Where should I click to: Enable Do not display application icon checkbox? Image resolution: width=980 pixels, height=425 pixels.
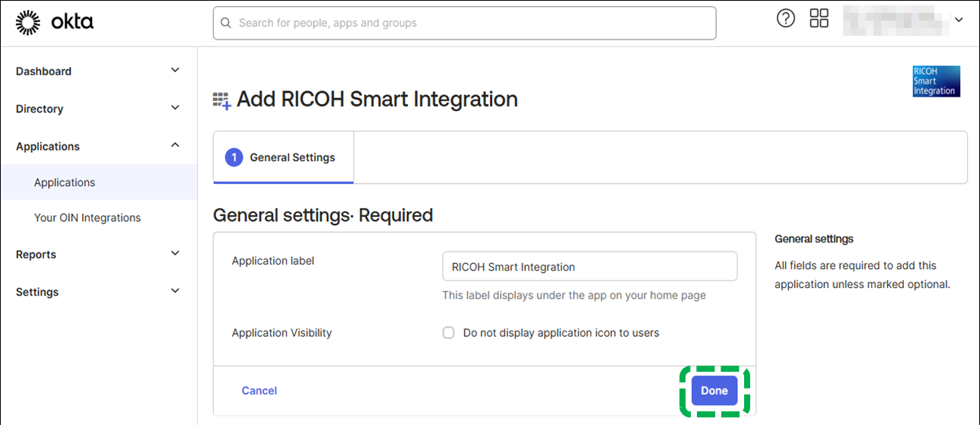[x=449, y=333]
